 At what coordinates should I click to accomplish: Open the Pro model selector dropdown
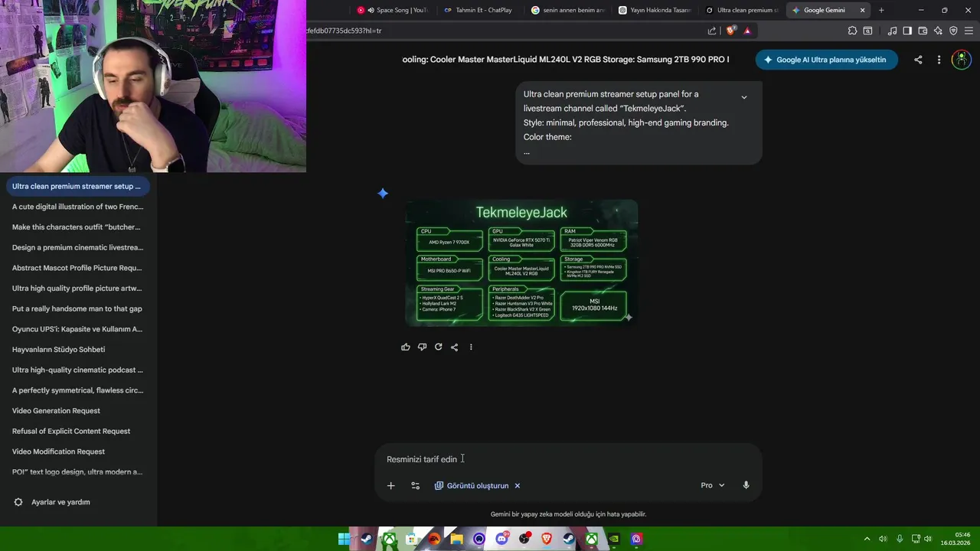coord(713,485)
